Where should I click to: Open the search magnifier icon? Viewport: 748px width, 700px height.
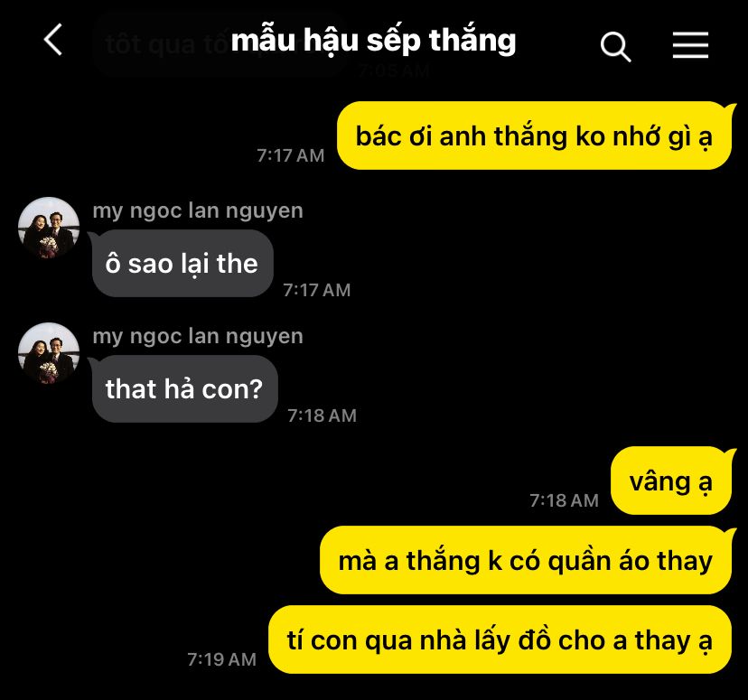(x=615, y=47)
